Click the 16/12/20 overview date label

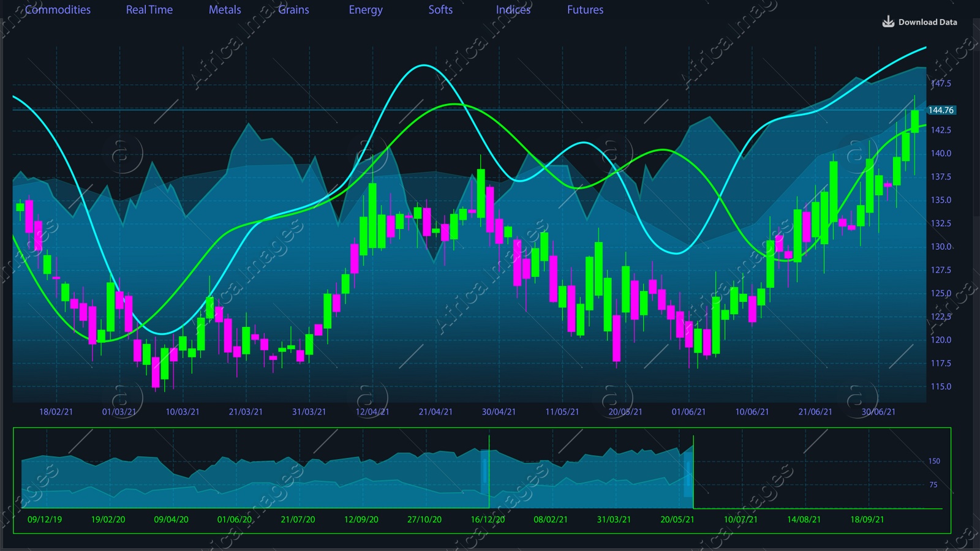tap(488, 519)
